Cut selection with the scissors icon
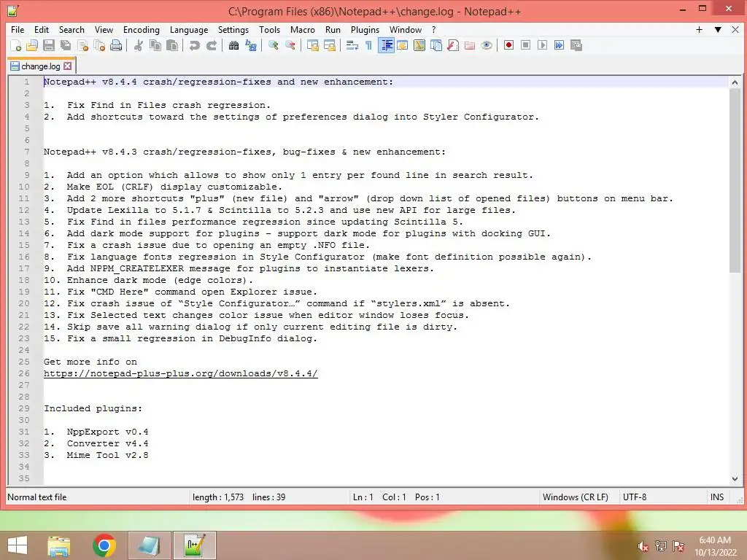The height and width of the screenshot is (560, 747). click(x=139, y=46)
